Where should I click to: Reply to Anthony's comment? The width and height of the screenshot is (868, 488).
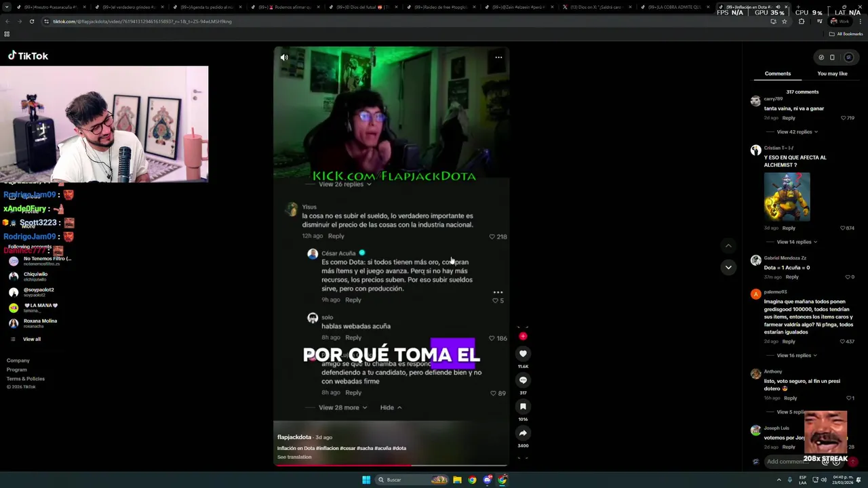click(791, 399)
